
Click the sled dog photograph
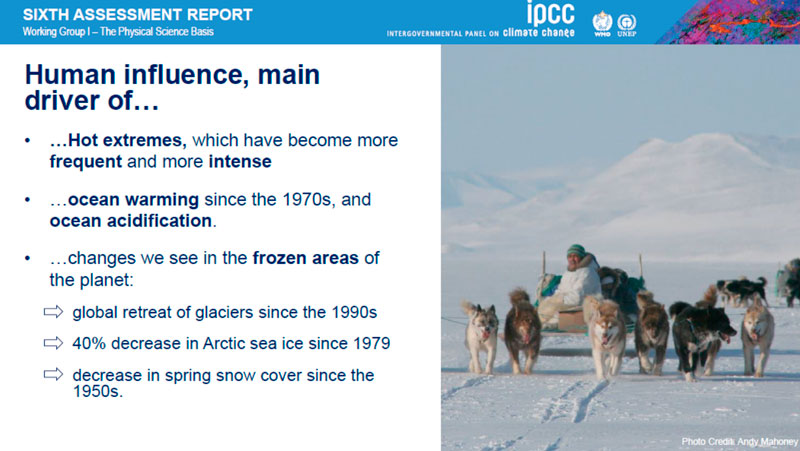point(620,247)
